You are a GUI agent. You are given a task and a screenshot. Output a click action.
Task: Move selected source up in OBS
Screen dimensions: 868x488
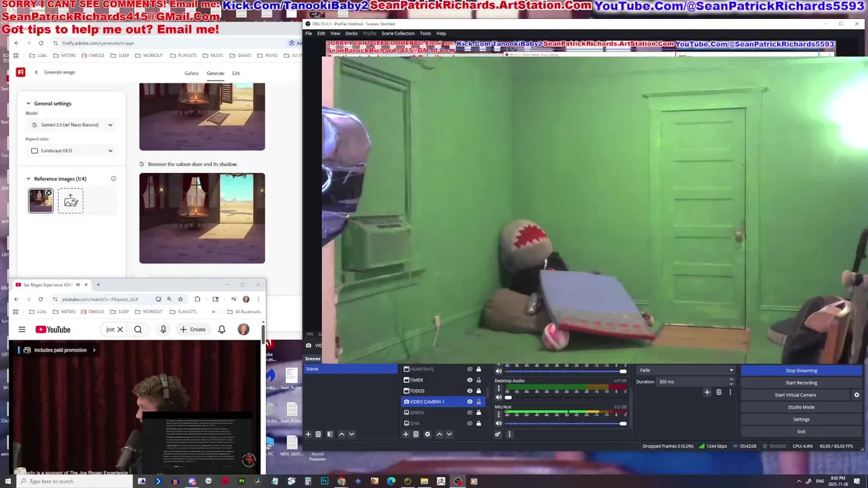439,434
